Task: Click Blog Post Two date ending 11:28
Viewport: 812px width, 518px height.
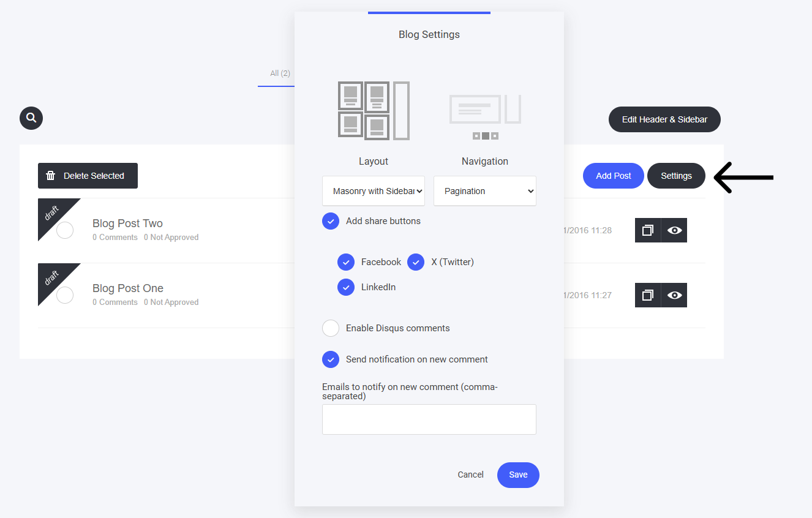Action: (x=588, y=230)
